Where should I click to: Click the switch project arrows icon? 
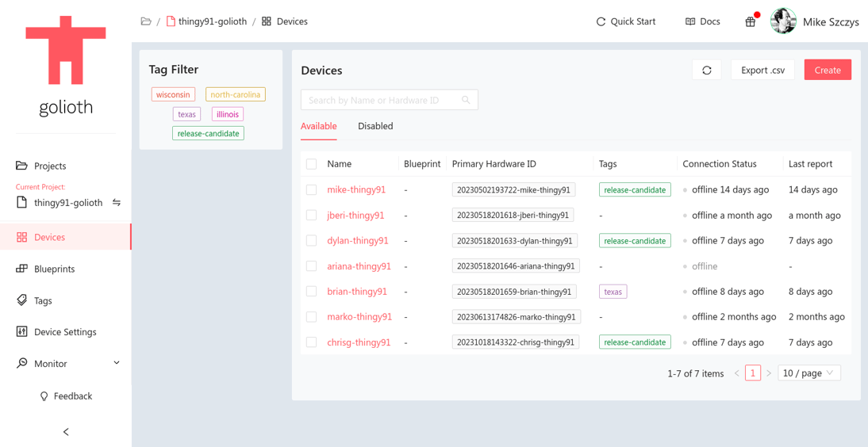tap(117, 203)
